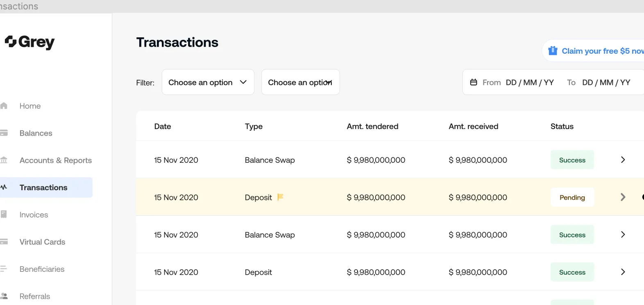Open the last visible Deposit row chevron
644x305 pixels.
(x=623, y=272)
